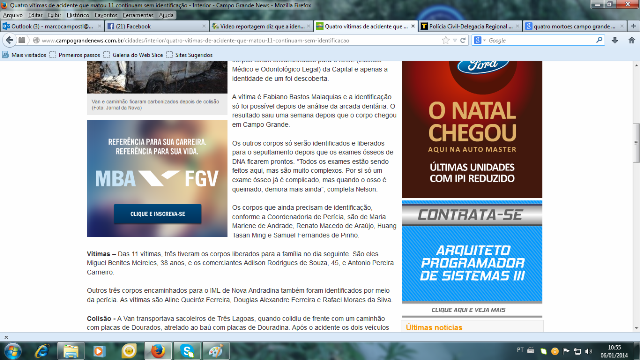Reload the page with the refresh icon
640x360 pixels.
(x=463, y=40)
